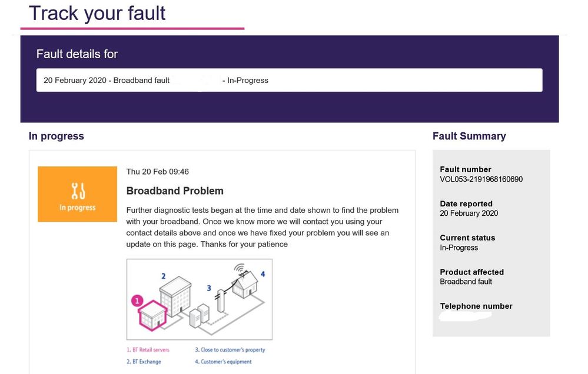Select the fault number VOL053-2191968160690
The width and height of the screenshot is (588, 374).
(x=481, y=179)
